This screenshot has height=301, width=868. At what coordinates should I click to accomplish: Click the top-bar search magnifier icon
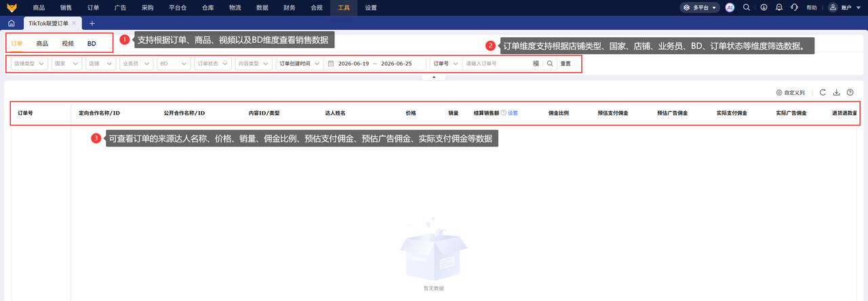747,7
